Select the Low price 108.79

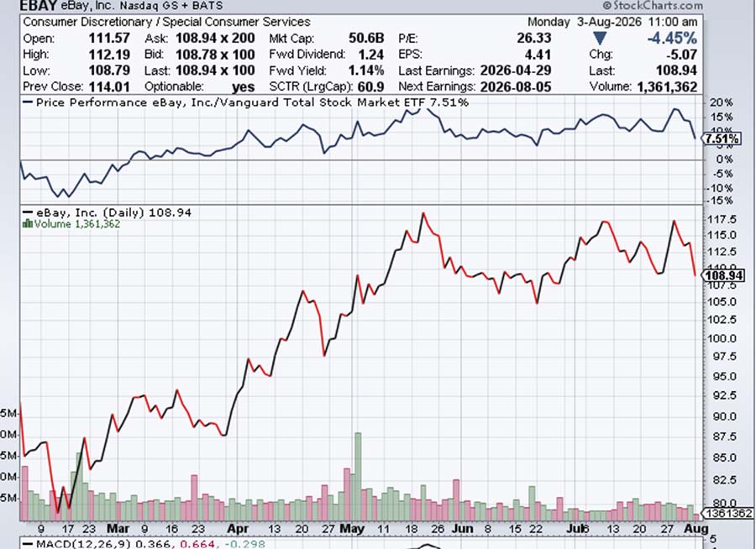[x=109, y=71]
